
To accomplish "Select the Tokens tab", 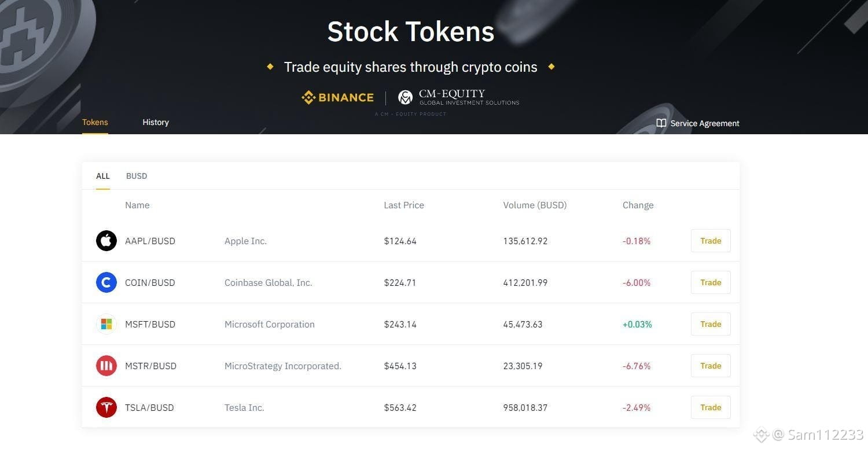I will pos(95,122).
